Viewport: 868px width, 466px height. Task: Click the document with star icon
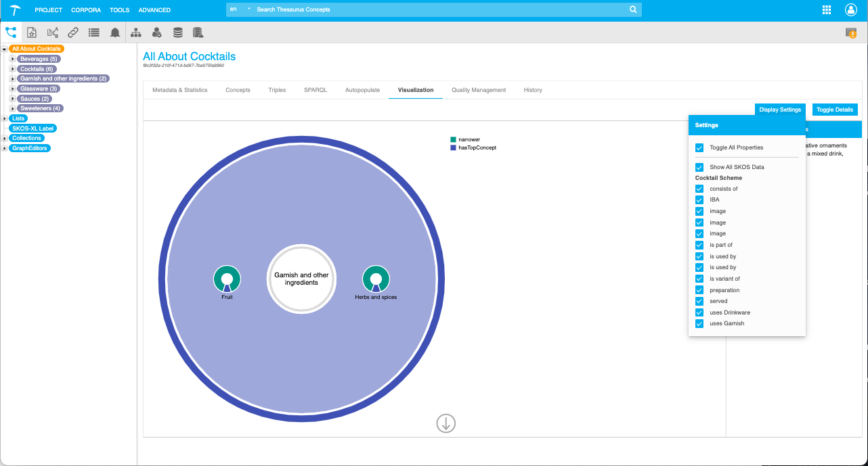pos(31,32)
